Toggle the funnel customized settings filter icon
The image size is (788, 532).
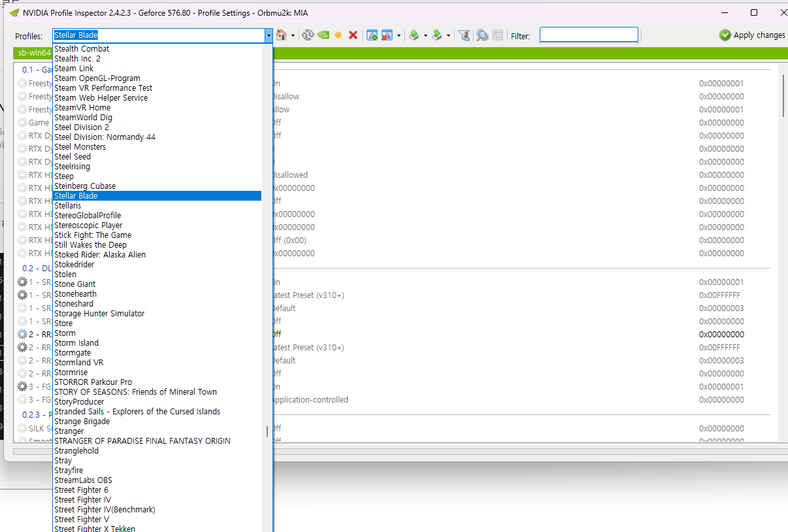tap(464, 35)
